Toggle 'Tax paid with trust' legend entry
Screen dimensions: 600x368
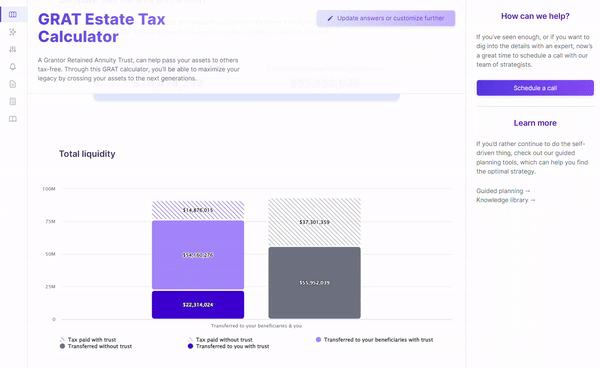(88, 340)
